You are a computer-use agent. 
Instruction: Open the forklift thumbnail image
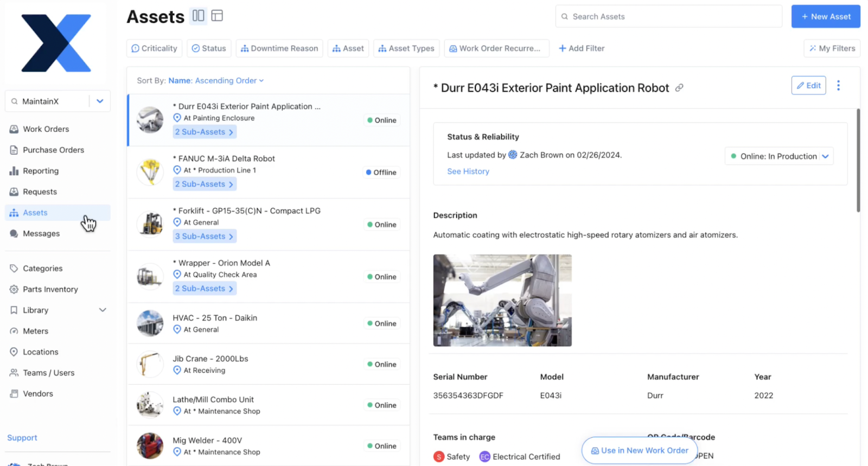tap(150, 224)
